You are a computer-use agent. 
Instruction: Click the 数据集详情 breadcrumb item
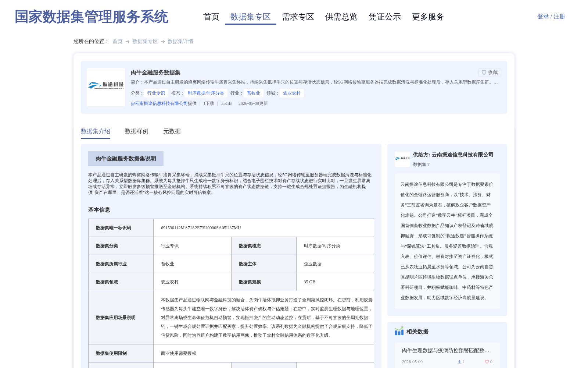point(180,41)
